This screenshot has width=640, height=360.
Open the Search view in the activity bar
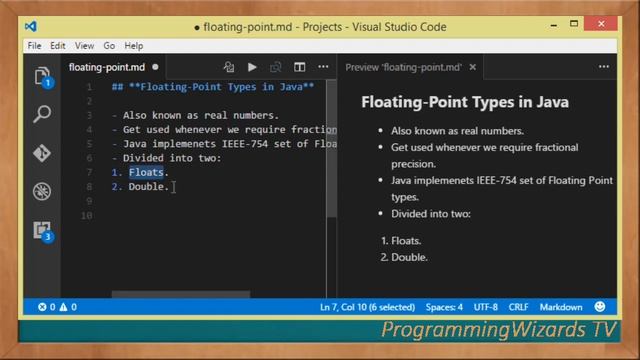[42, 114]
